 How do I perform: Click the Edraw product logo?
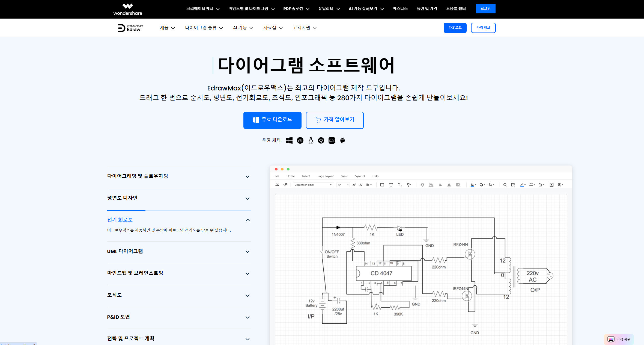tap(130, 28)
